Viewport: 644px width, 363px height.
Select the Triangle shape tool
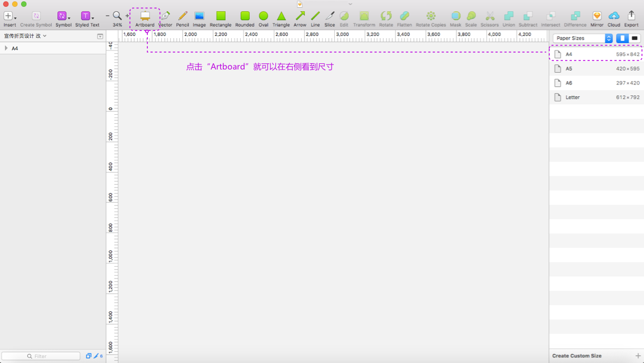[281, 18]
